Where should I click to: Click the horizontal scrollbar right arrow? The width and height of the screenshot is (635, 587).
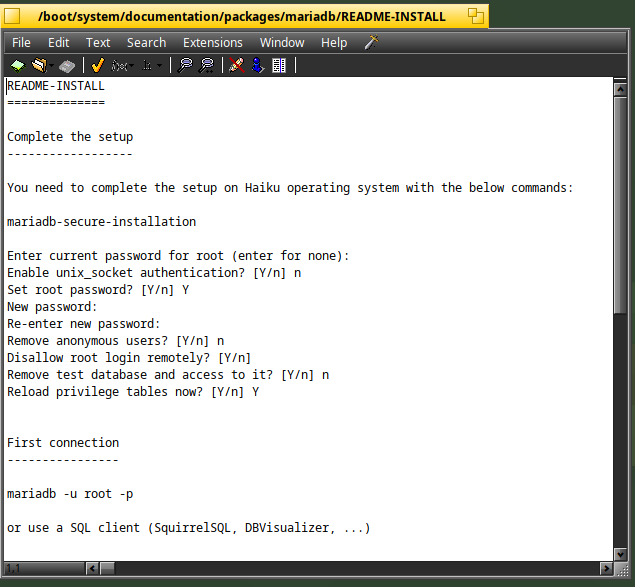point(606,568)
